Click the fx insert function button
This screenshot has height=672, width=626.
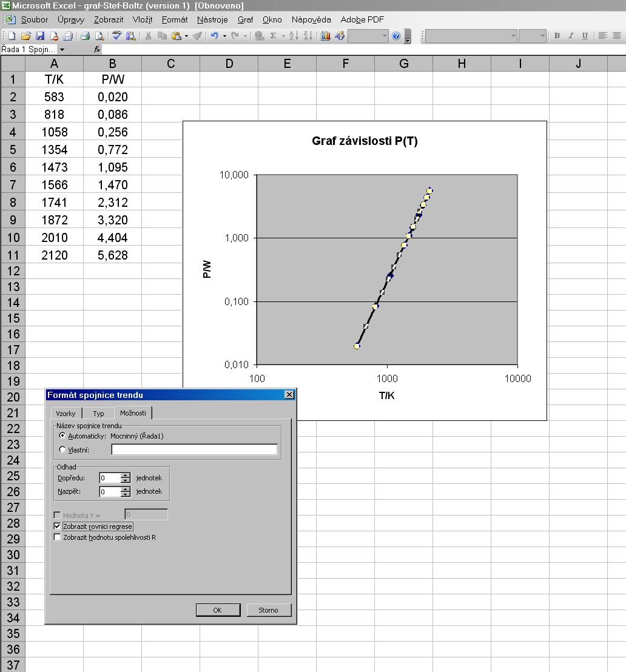tap(97, 50)
